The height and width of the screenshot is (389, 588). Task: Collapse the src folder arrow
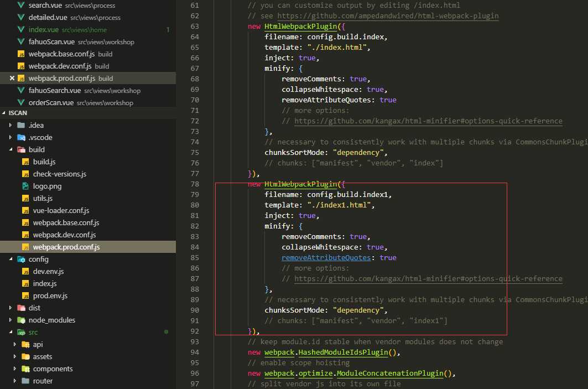pyautogui.click(x=11, y=333)
